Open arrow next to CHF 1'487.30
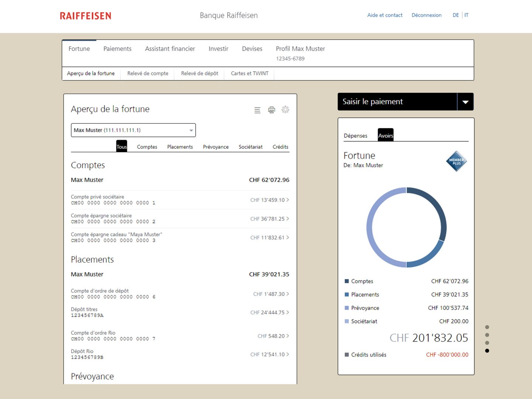 (288, 294)
